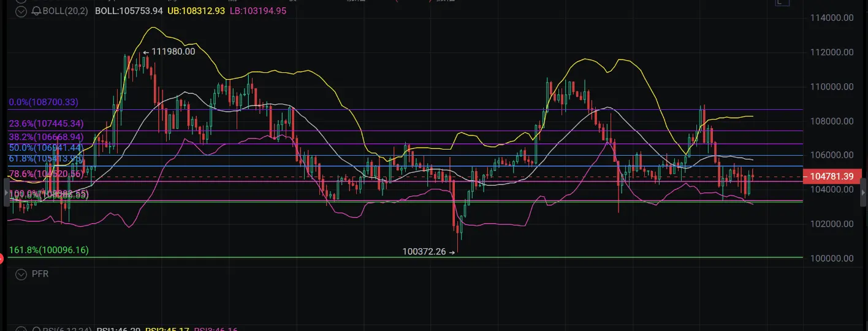This screenshot has height=331, width=868.
Task: Click the 100000.00 price axis label
Action: tap(831, 258)
